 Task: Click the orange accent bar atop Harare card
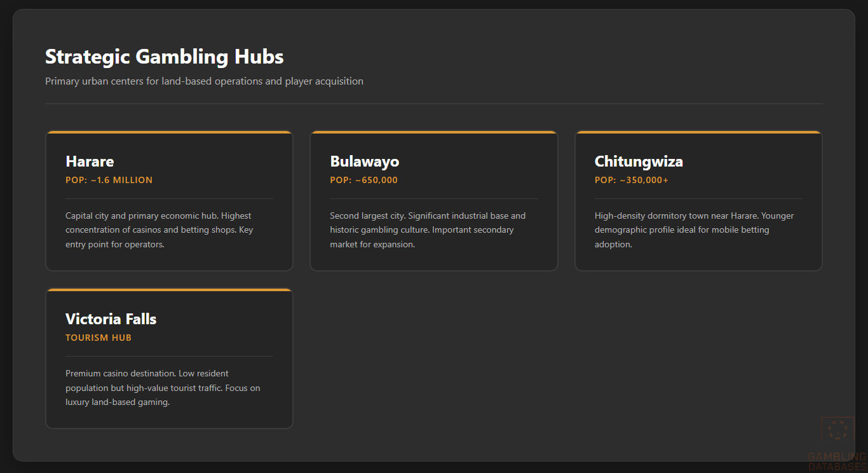[169, 132]
